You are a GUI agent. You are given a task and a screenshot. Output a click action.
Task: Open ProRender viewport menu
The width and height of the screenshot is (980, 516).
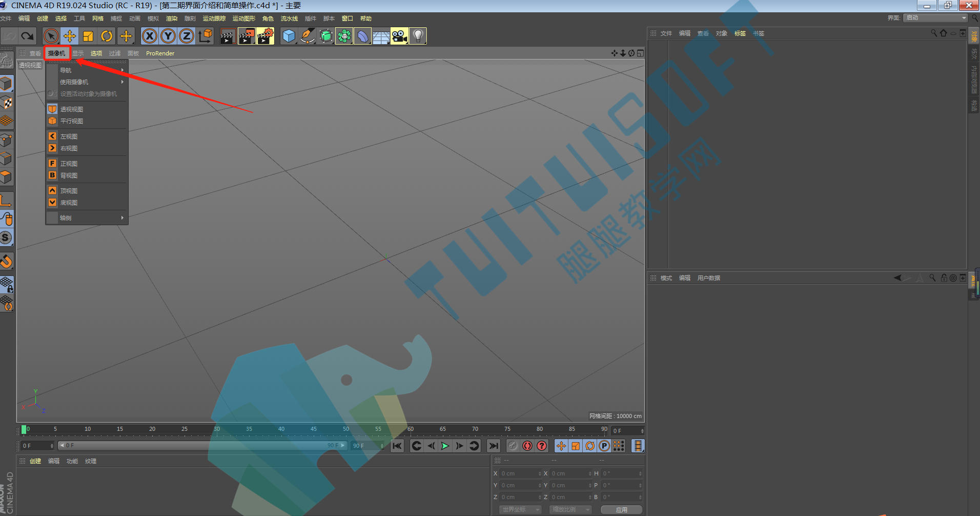pos(160,53)
